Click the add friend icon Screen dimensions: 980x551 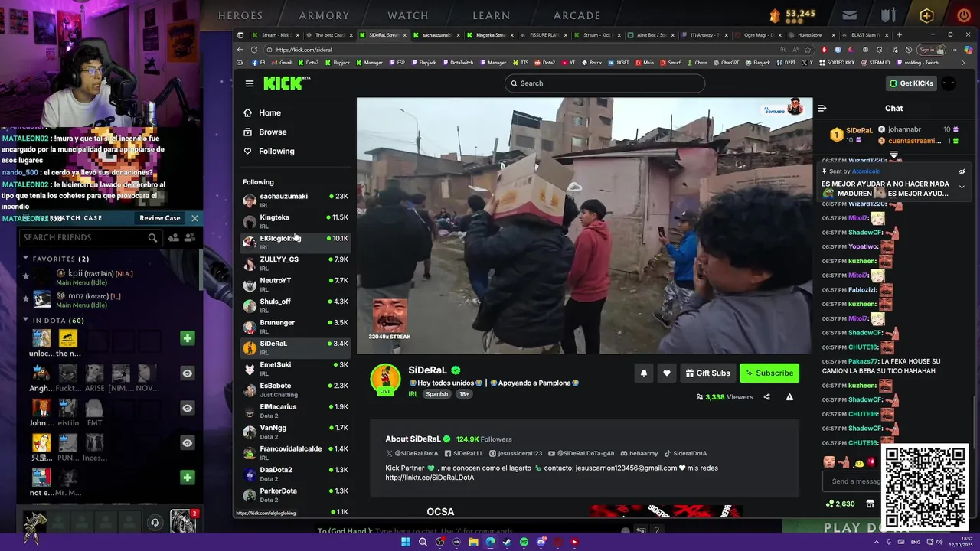coord(173,238)
